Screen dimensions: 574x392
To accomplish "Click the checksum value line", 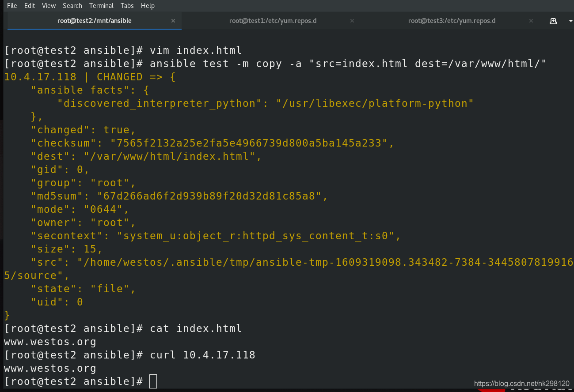I will (x=212, y=143).
